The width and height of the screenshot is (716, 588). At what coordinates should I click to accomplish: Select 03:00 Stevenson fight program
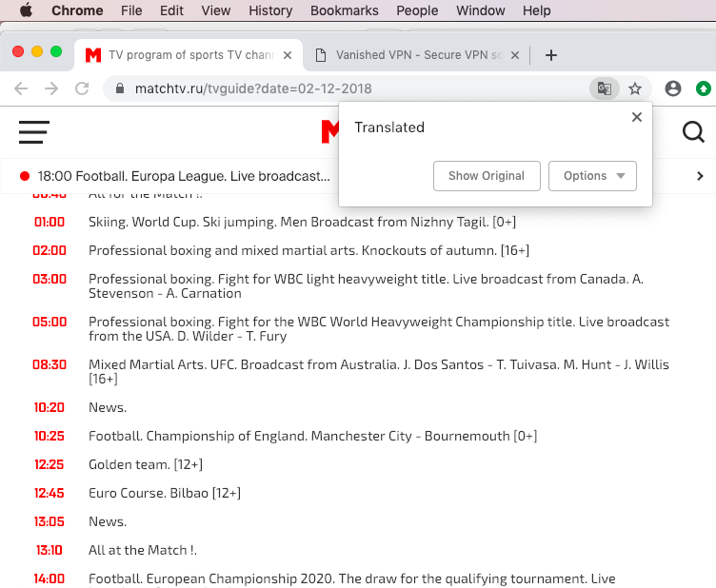click(x=366, y=286)
